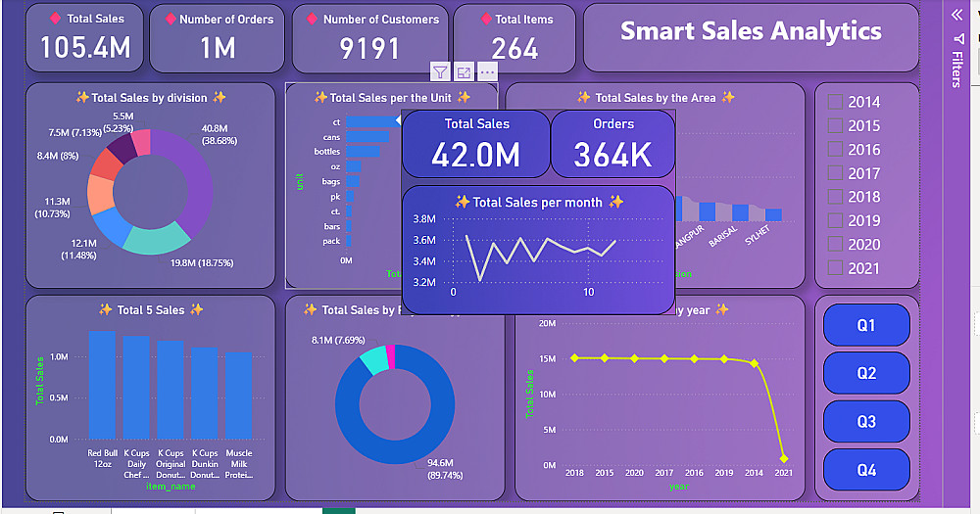Click the diamond icon beside Total Items
The width and height of the screenshot is (980, 514).
click(486, 19)
